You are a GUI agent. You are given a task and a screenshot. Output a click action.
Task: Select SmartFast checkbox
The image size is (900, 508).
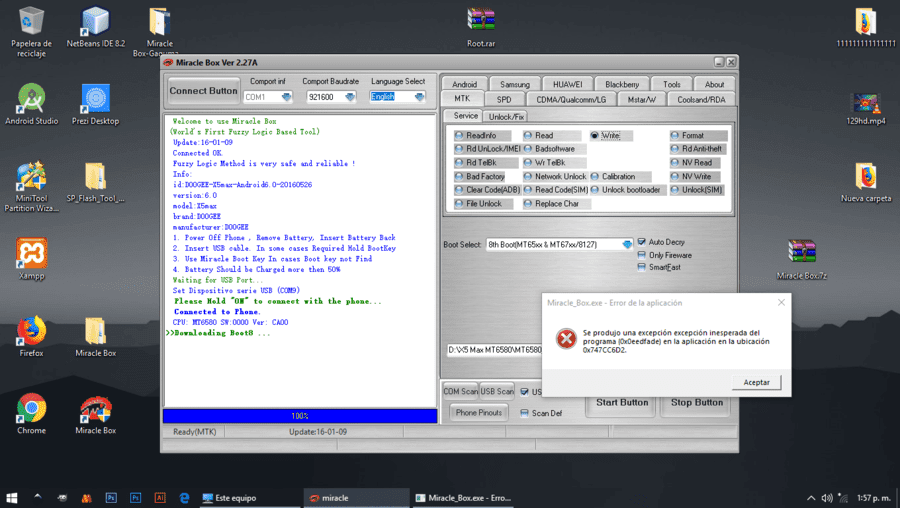pyautogui.click(x=642, y=267)
